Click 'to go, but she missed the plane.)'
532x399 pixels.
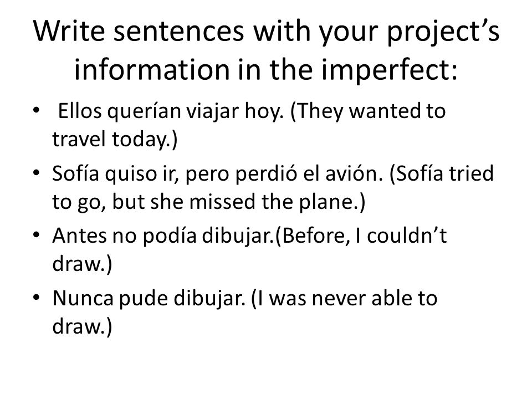209,202
